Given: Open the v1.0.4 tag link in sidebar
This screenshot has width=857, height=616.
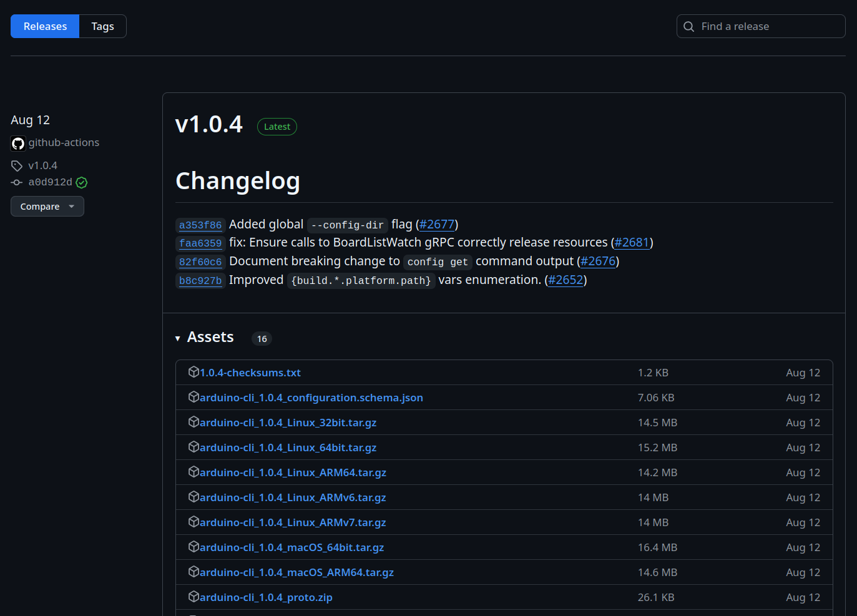Looking at the screenshot, I should 42,166.
